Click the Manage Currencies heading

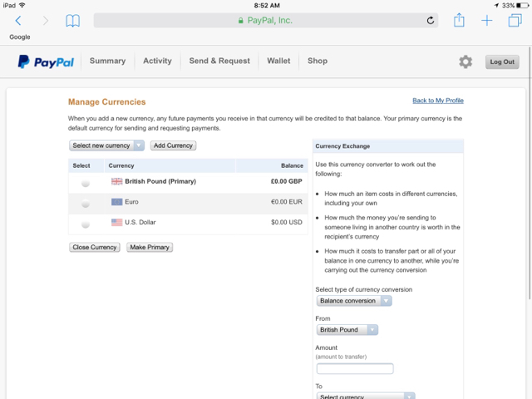pyautogui.click(x=107, y=101)
